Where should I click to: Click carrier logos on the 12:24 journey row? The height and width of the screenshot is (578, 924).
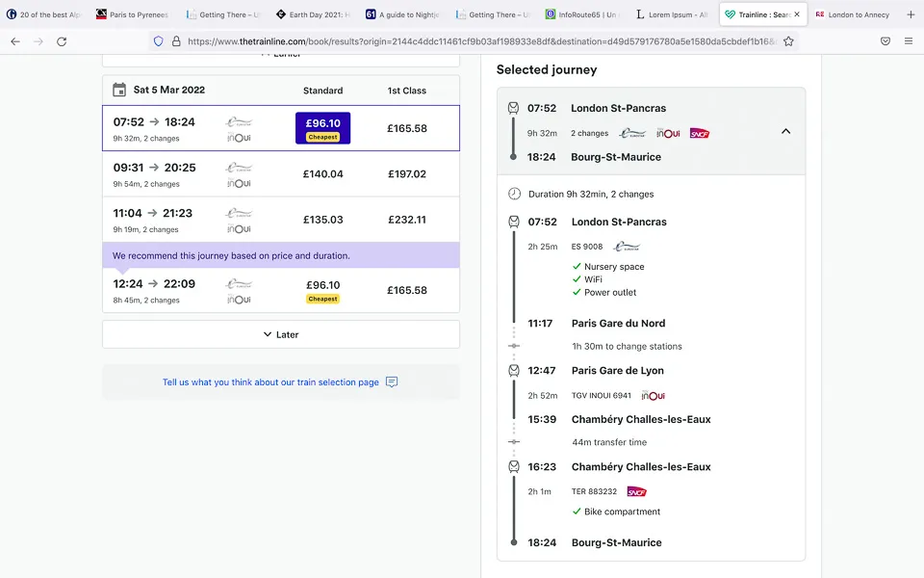(x=239, y=291)
